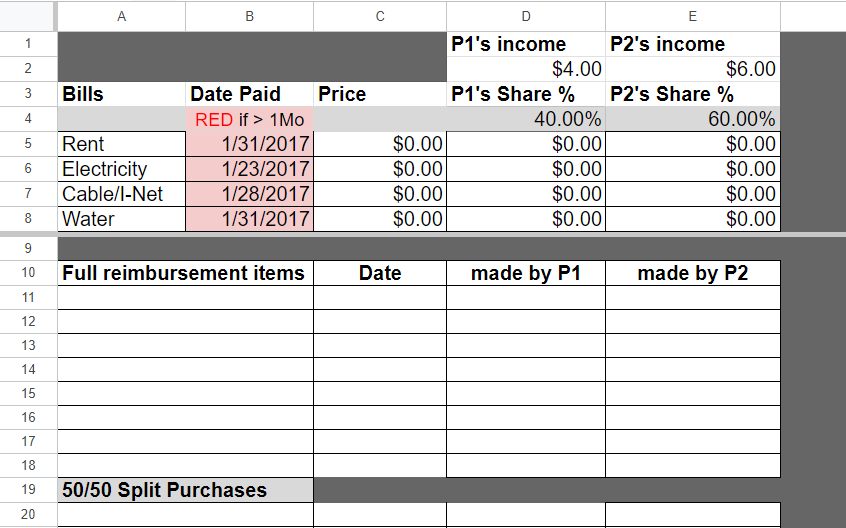Screen dimensions: 846x528
Task: Select P2's income value $6.00
Action: pos(692,69)
